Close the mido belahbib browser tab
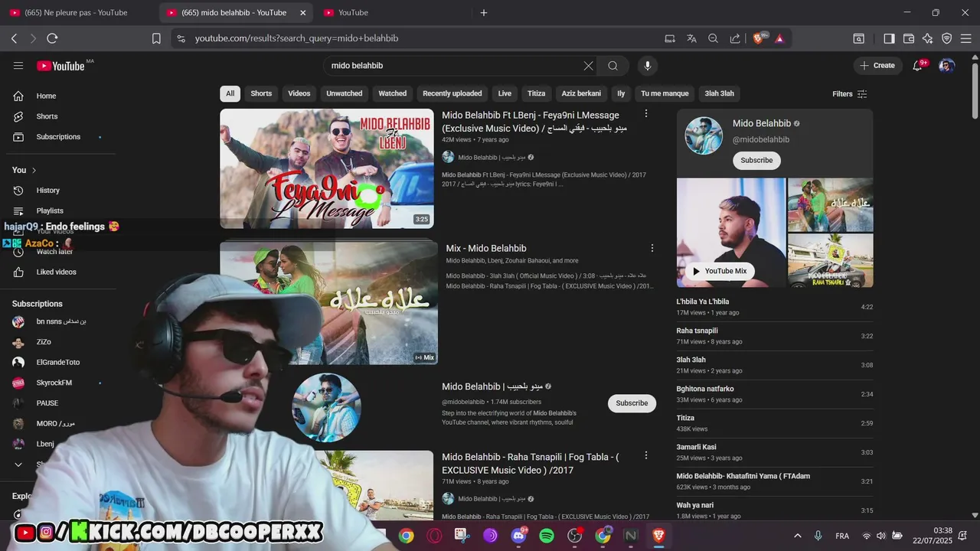Screen dimensions: 980x551 point(302,12)
